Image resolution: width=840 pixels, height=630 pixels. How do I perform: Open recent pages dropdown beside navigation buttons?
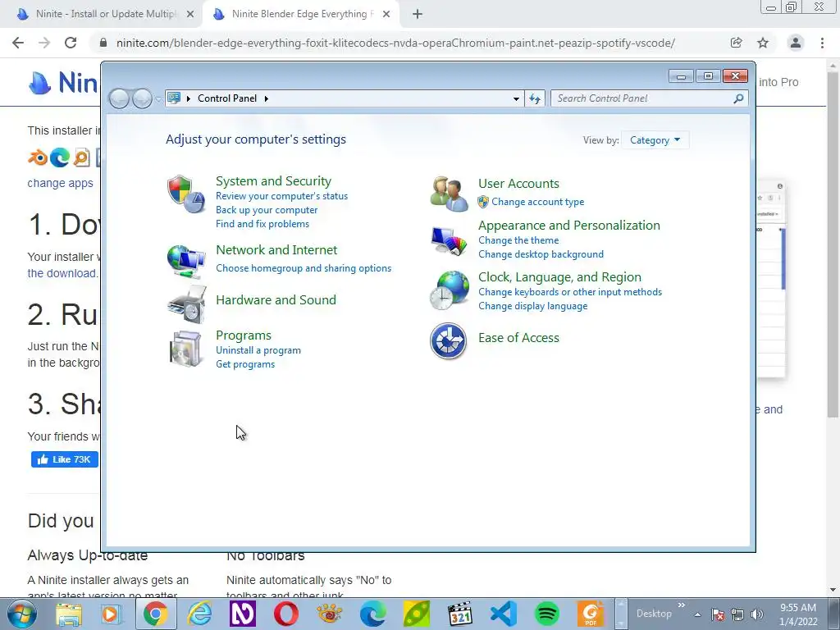pyautogui.click(x=158, y=98)
